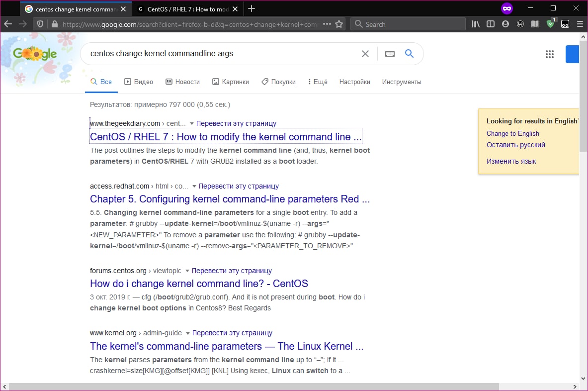Expand the dropdown arrow next to access.redhat.com

tap(194, 186)
